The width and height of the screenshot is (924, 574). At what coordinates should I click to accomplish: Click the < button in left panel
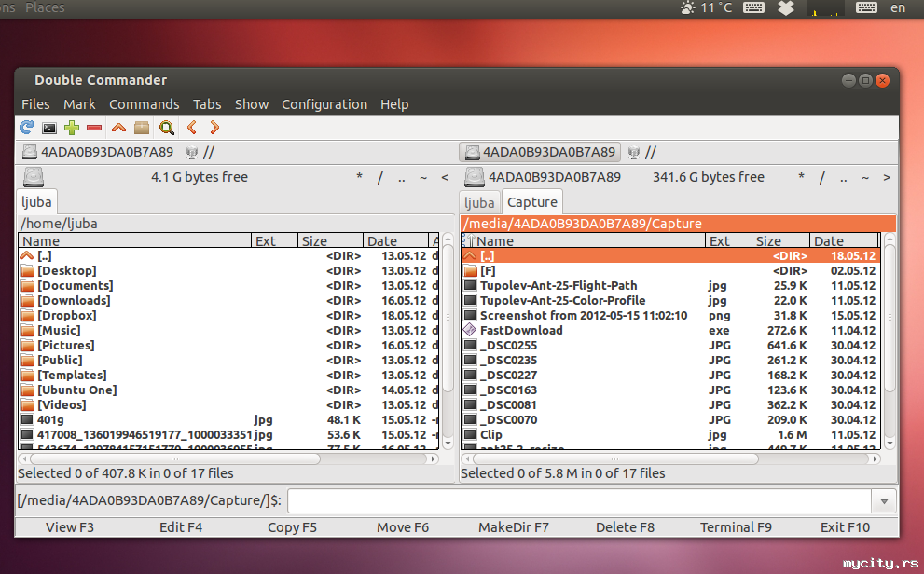[445, 177]
